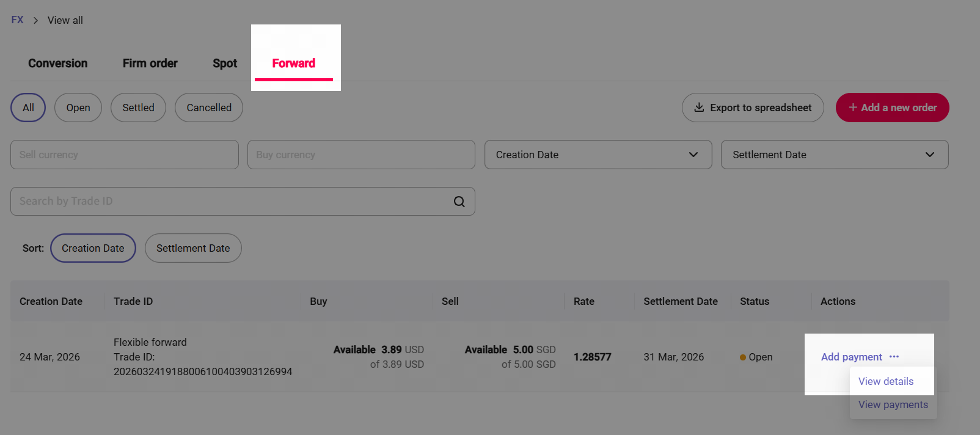Select View payments menu option
The height and width of the screenshot is (435, 980).
coord(893,404)
